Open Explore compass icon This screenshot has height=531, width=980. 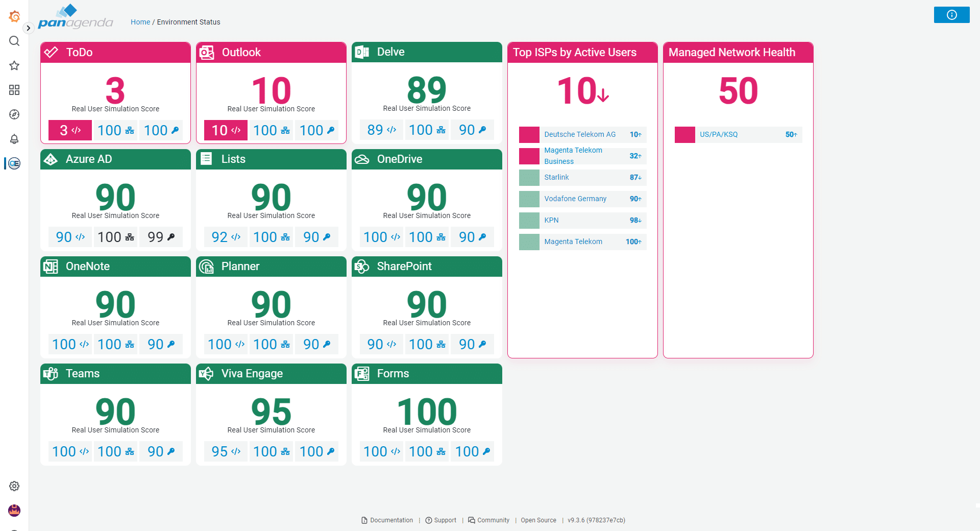14,114
